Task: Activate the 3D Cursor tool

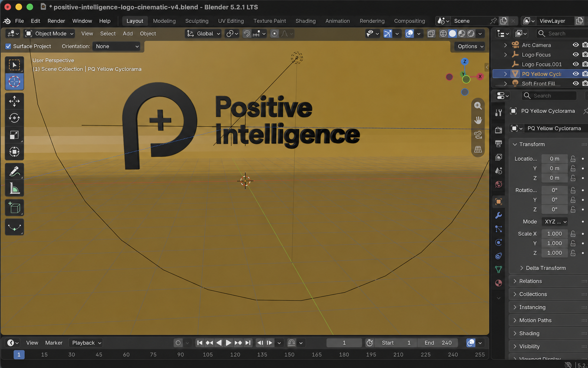Action: click(x=14, y=82)
